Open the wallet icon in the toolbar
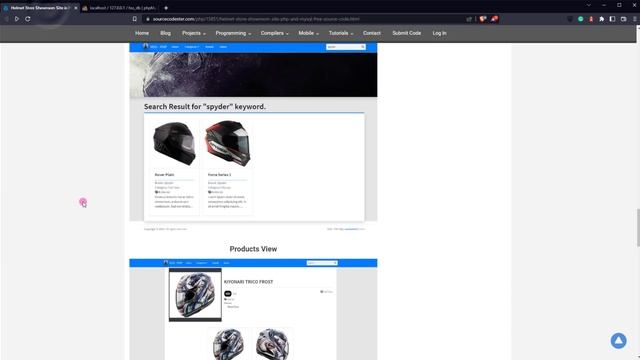Viewport: 640px width, 360px height. coord(623,19)
